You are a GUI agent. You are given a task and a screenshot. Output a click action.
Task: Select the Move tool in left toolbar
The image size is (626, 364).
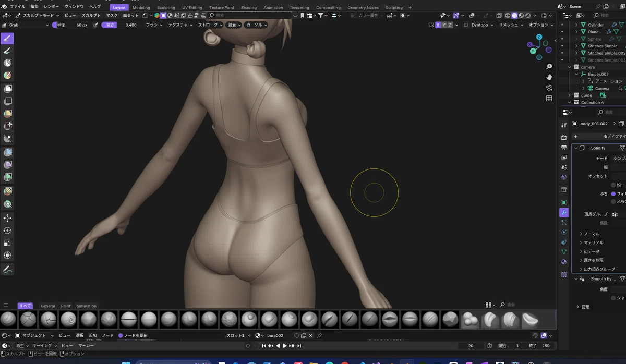7,218
